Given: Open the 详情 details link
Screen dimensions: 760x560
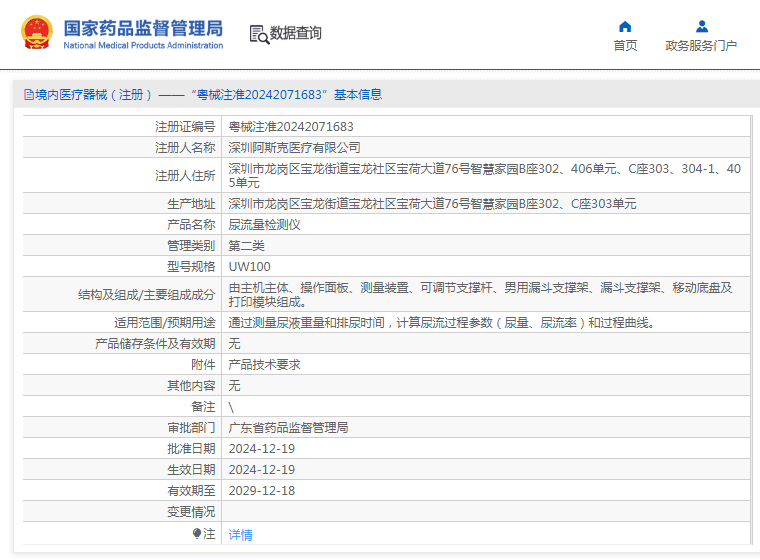Looking at the screenshot, I should [x=240, y=535].
